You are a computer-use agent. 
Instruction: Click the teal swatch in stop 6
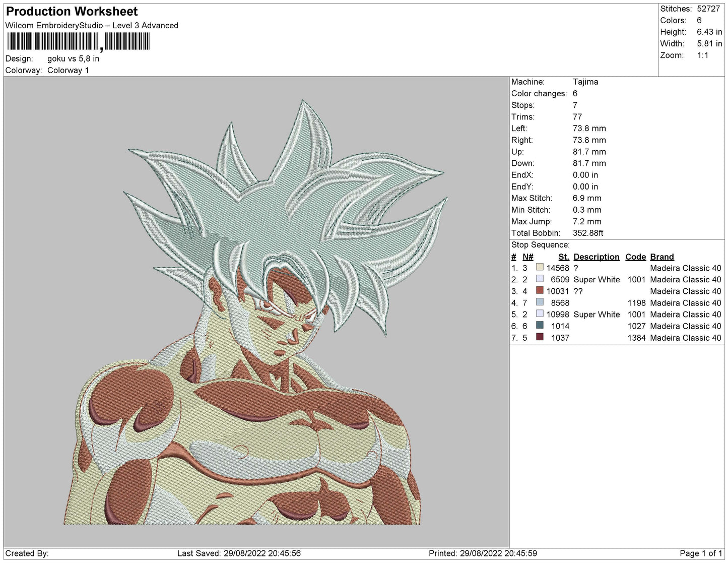(540, 325)
